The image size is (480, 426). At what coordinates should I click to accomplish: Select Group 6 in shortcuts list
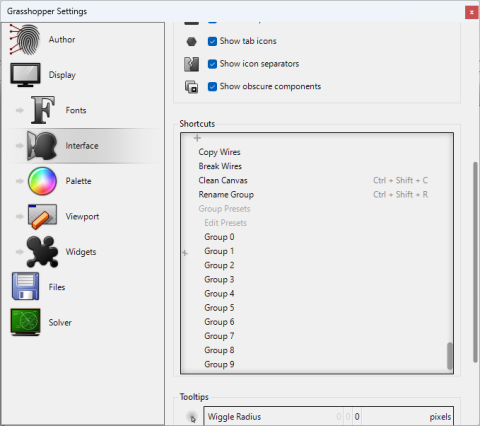(x=219, y=322)
